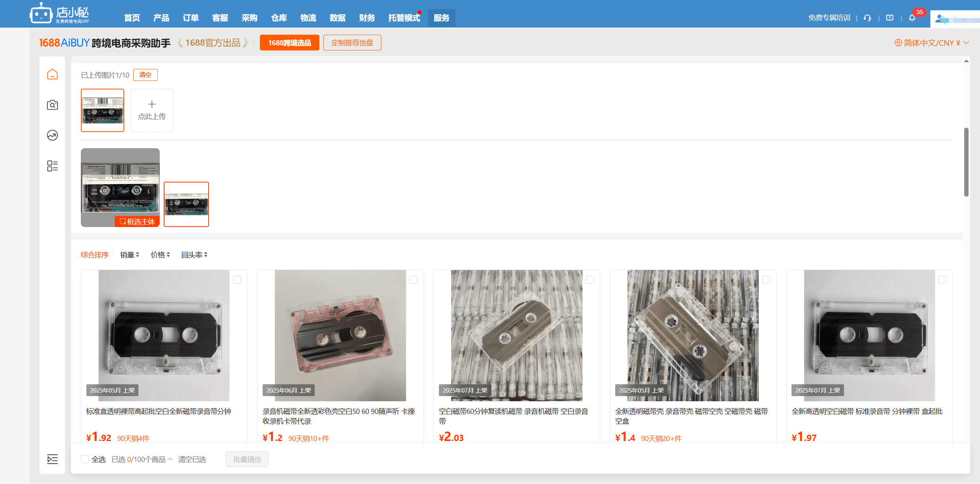The width and height of the screenshot is (980, 484).
Task: Expand the sidebar with bottom menu icon
Action: coord(52,459)
